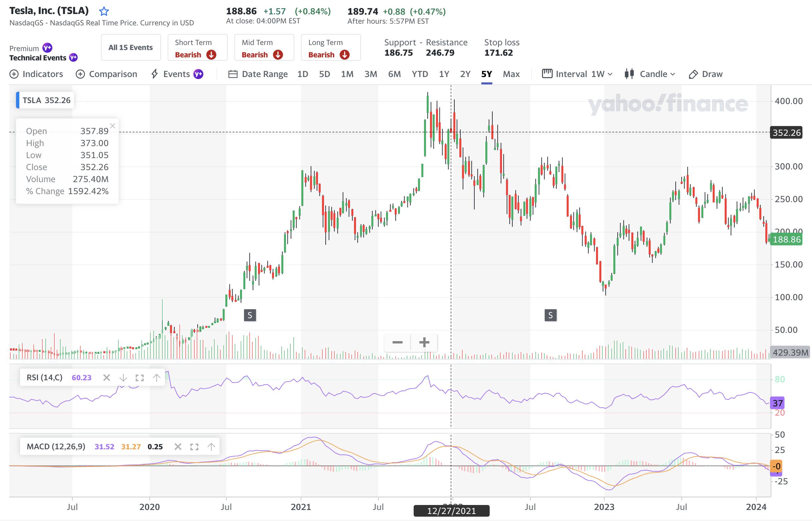Viewport: 812px width, 521px height.
Task: Click the 2020 stock split S marker
Action: 250,315
